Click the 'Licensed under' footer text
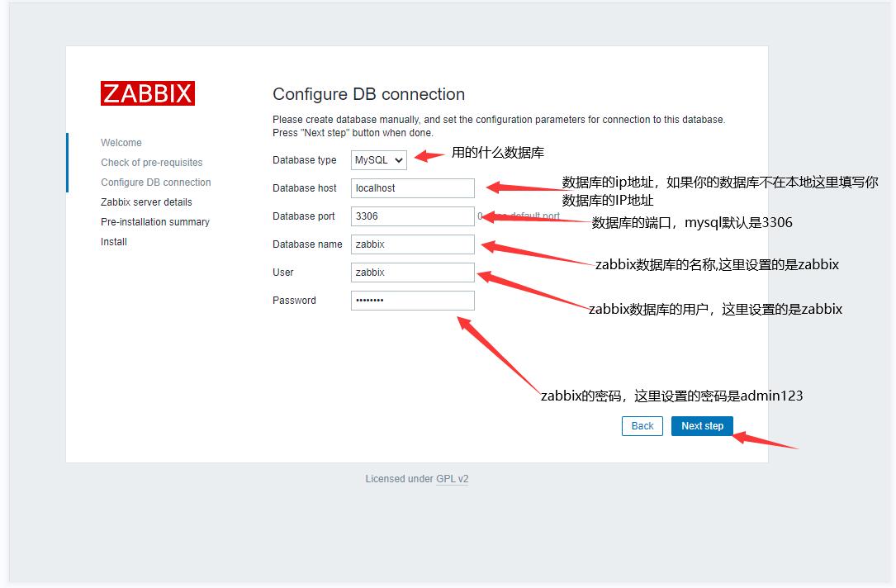The height and width of the screenshot is (588, 896). (x=400, y=479)
